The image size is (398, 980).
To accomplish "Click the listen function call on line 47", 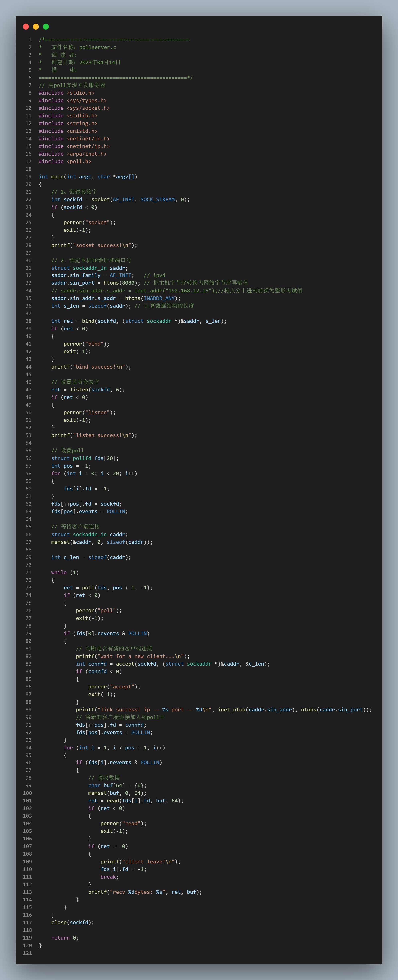I will point(79,390).
